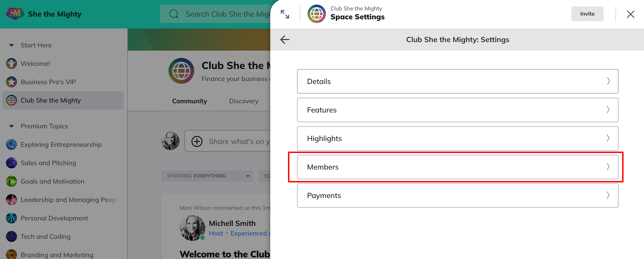Click the search magnifier icon

(174, 14)
